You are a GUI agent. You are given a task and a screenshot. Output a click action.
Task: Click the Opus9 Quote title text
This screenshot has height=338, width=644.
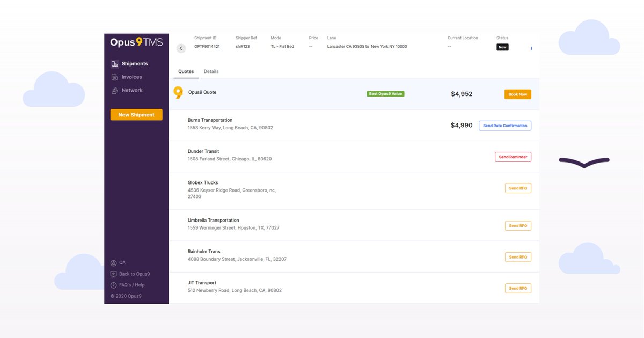pos(202,92)
